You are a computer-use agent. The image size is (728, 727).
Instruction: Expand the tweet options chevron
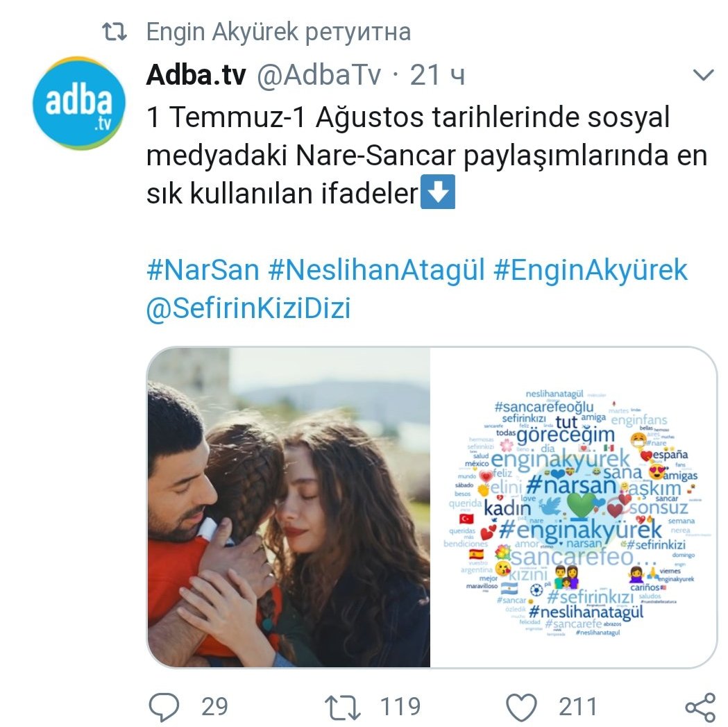[x=703, y=75]
